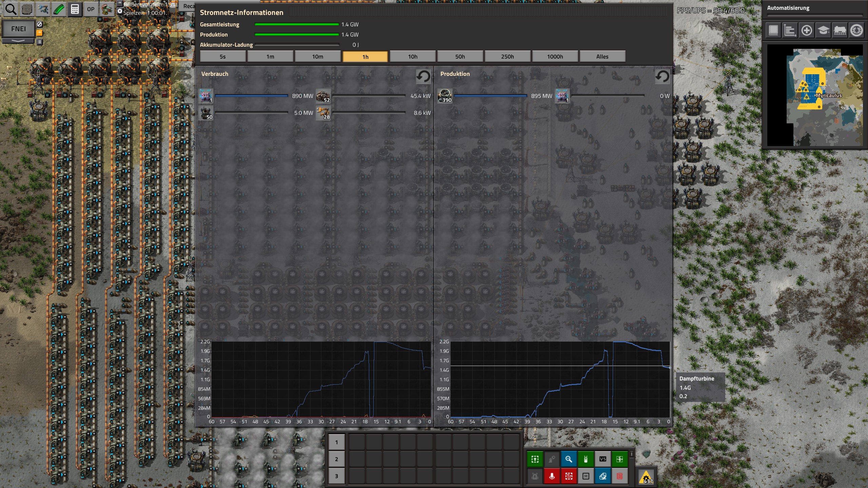The height and width of the screenshot is (488, 868).
Task: Reset the Verbrauch consumption statistics
Action: pyautogui.click(x=423, y=76)
